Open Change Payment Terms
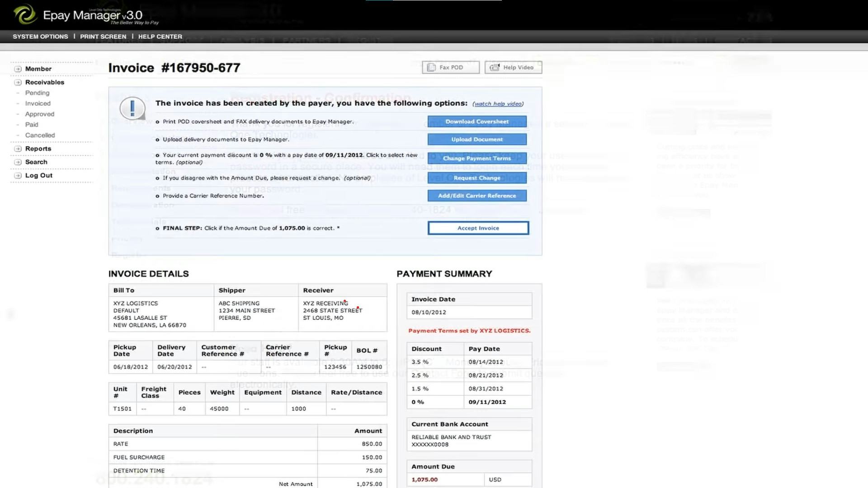Image resolution: width=868 pixels, height=488 pixels. point(477,158)
